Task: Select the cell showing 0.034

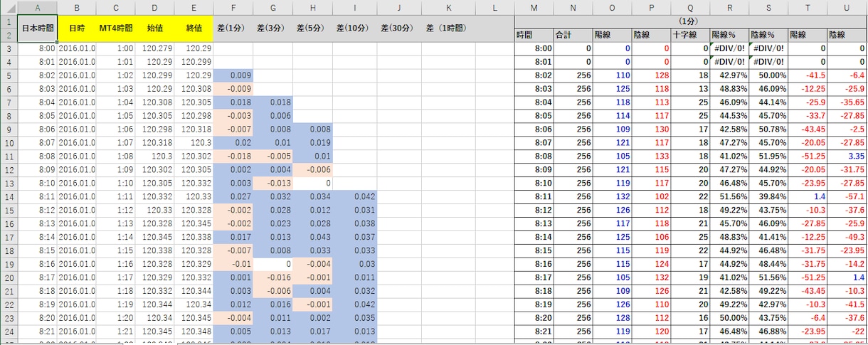Action: click(x=312, y=196)
